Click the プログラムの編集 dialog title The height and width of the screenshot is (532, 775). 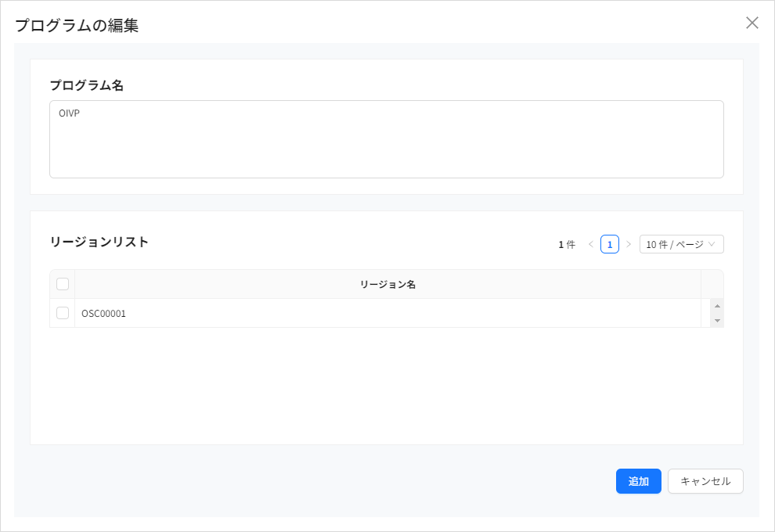pyautogui.click(x=77, y=25)
